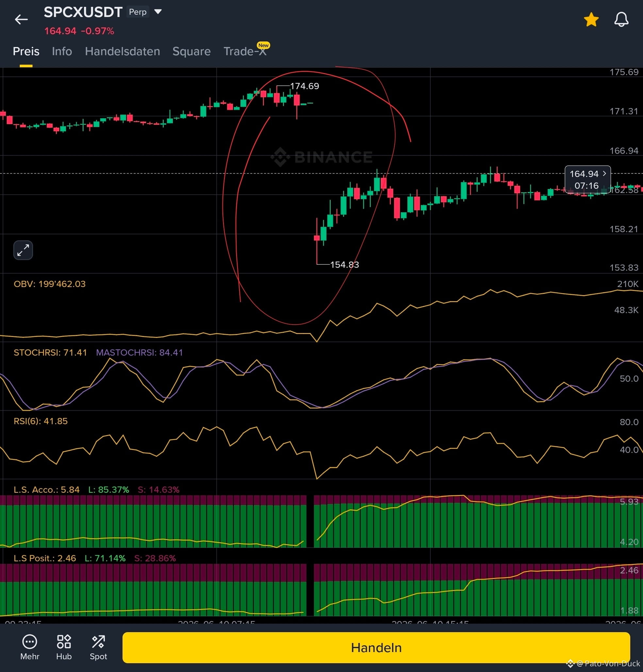
Task: Tap the OBV indicator label
Action: tap(50, 284)
